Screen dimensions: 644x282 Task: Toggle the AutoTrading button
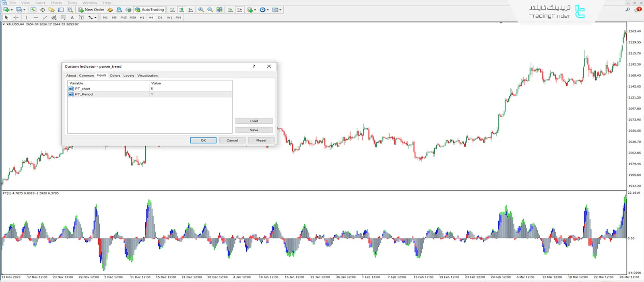(x=149, y=10)
